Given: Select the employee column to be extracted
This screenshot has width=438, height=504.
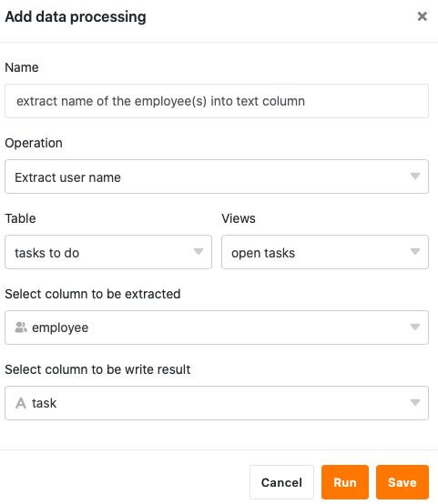Looking at the screenshot, I should pyautogui.click(x=217, y=328).
